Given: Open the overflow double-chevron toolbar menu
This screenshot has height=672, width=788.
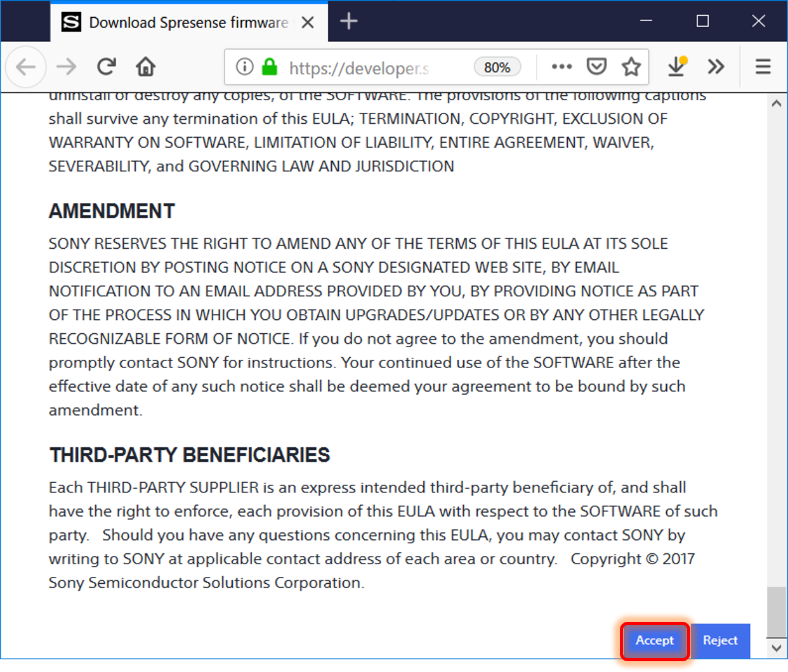Looking at the screenshot, I should (x=716, y=67).
